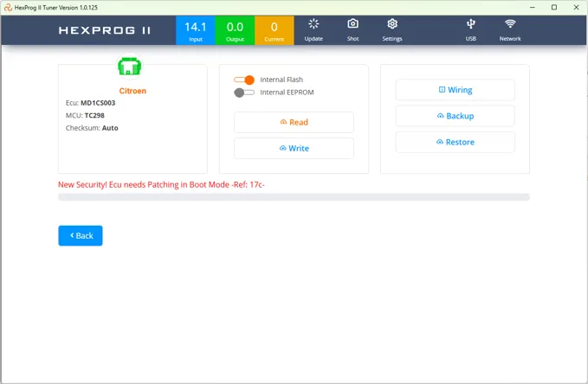The width and height of the screenshot is (588, 384).
Task: Click the Internal Flash label
Action: (x=281, y=80)
